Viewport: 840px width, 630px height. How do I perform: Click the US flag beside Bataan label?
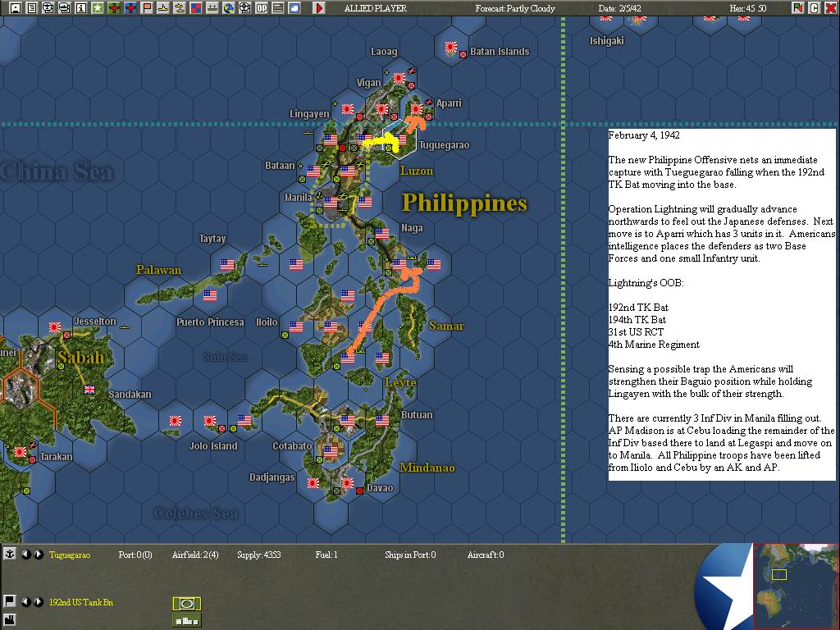313,171
